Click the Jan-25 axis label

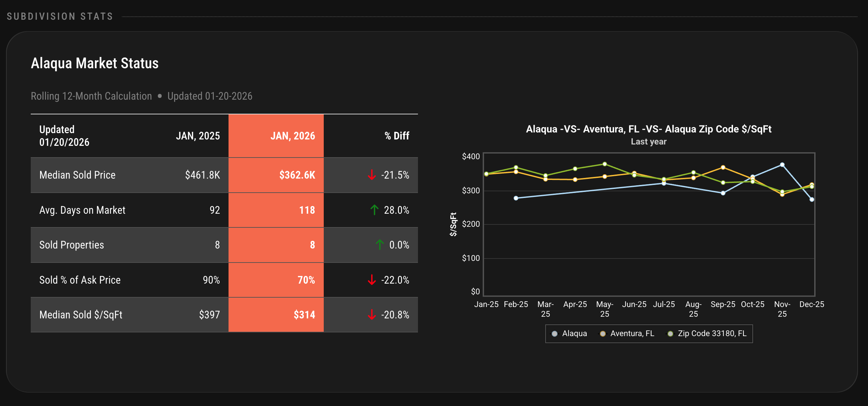coord(486,304)
